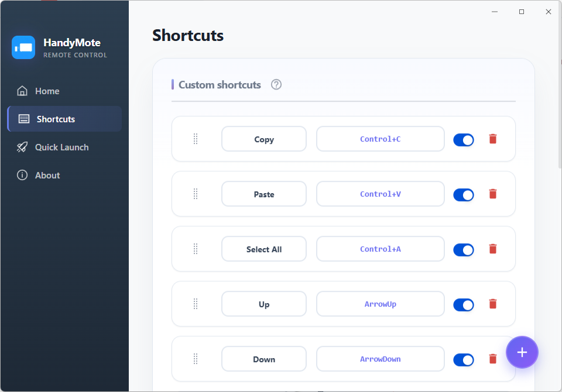Select the Down shortcut name field
Viewport: 562px width, 392px height.
coord(263,359)
